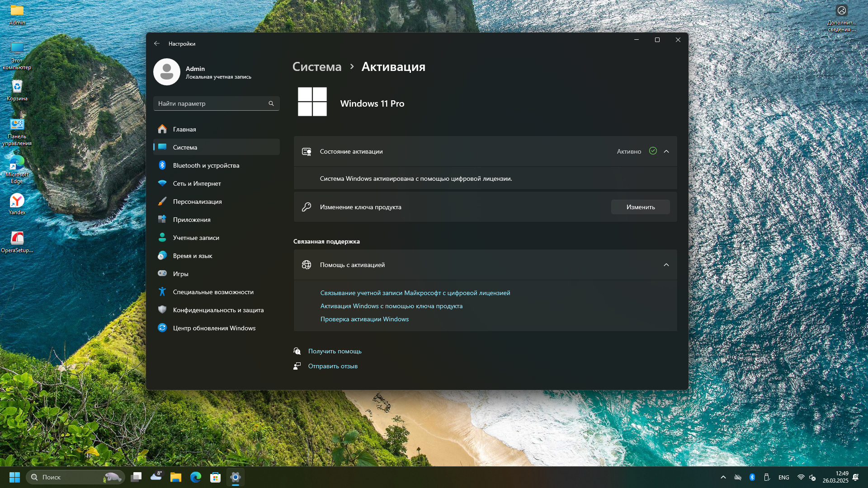Image resolution: width=868 pixels, height=488 pixels.
Task: Click the Система breadcrumb heading
Action: coord(316,67)
